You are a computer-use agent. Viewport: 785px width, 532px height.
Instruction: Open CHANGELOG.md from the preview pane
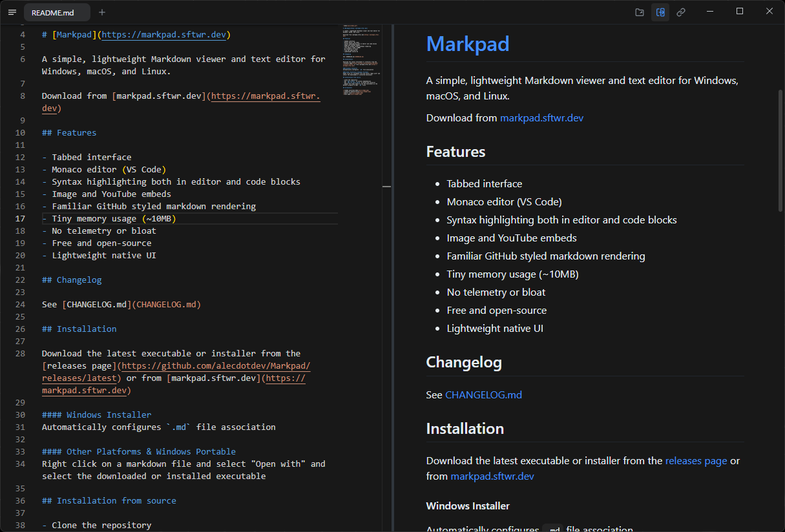point(483,394)
